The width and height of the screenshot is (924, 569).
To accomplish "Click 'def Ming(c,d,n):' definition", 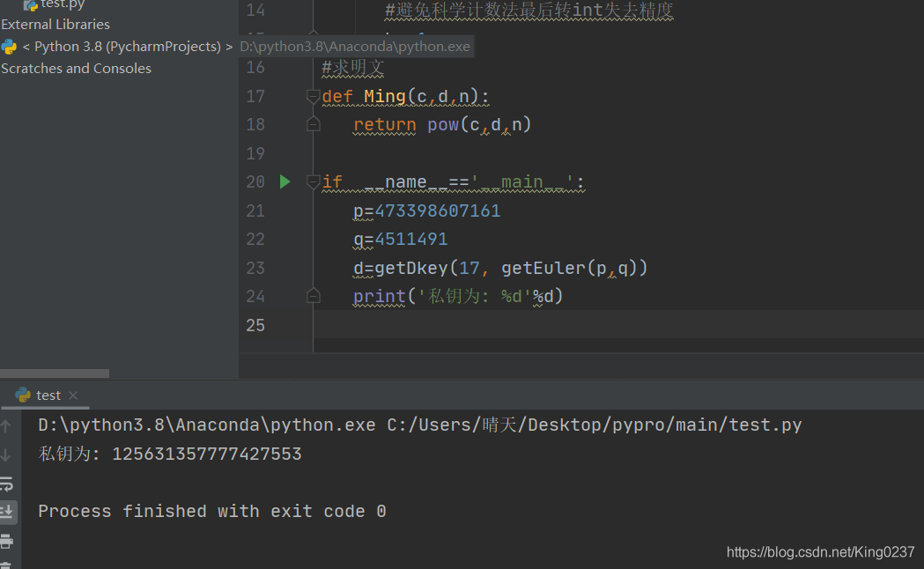I will point(405,96).
